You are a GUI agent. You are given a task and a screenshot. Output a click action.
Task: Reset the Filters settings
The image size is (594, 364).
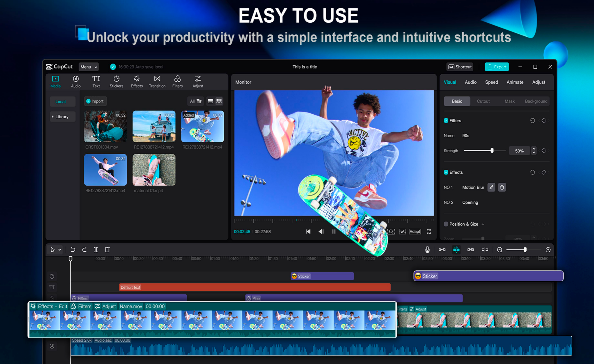click(x=533, y=121)
